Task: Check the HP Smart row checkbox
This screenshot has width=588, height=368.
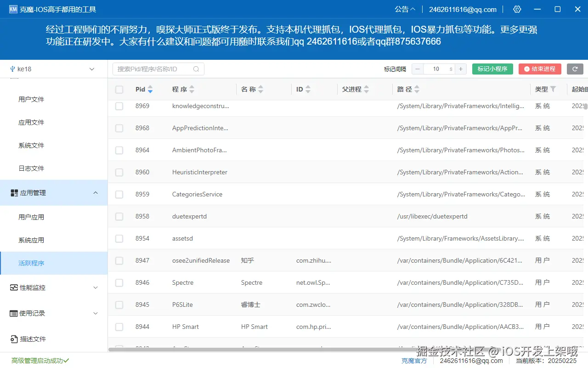Action: click(119, 327)
